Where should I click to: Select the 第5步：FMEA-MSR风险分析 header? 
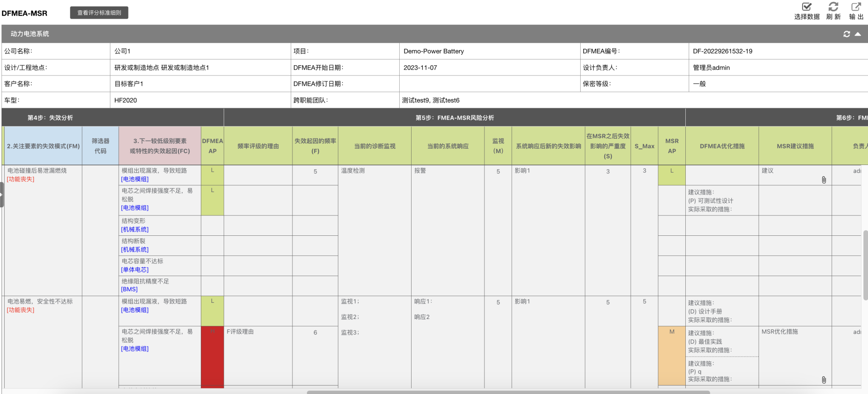454,118
